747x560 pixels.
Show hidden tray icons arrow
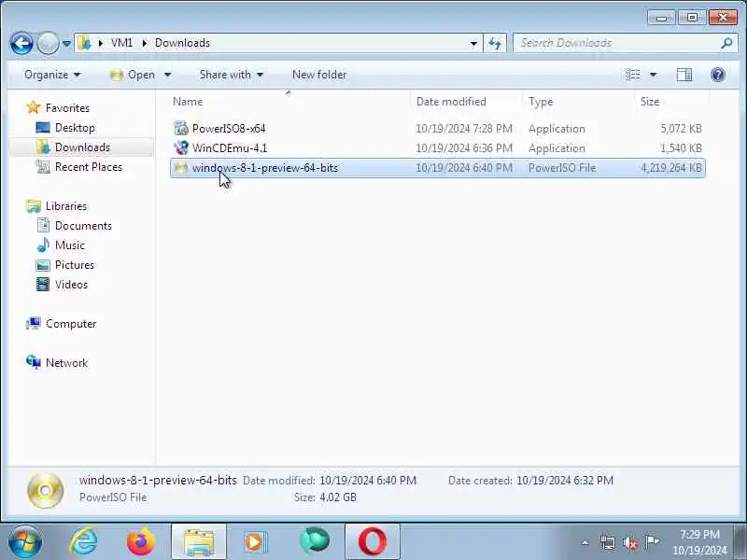pyautogui.click(x=585, y=542)
